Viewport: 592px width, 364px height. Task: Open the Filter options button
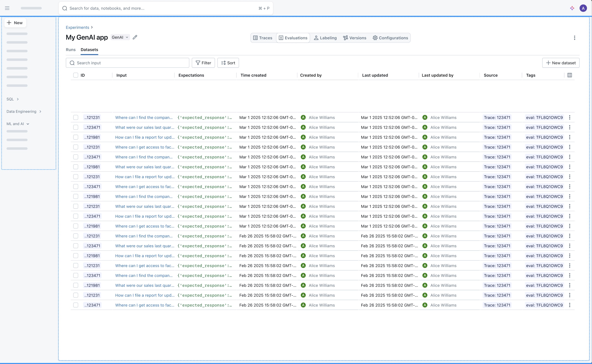(x=203, y=63)
